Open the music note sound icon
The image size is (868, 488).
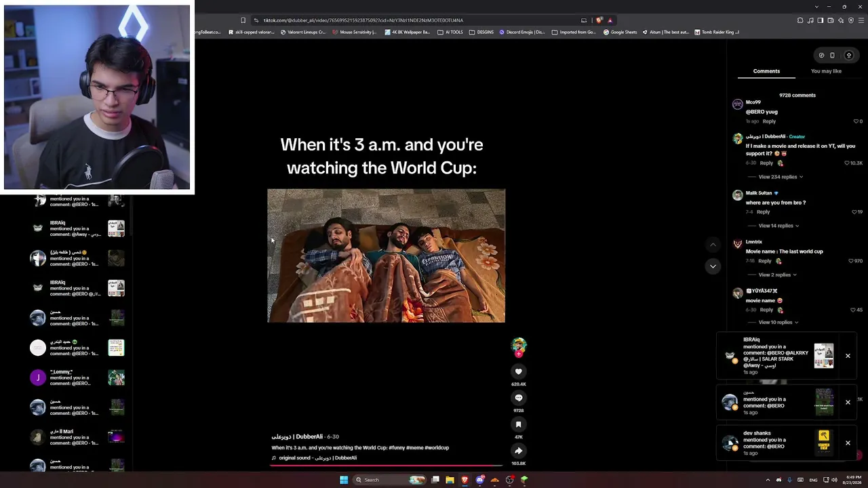tap(274, 458)
